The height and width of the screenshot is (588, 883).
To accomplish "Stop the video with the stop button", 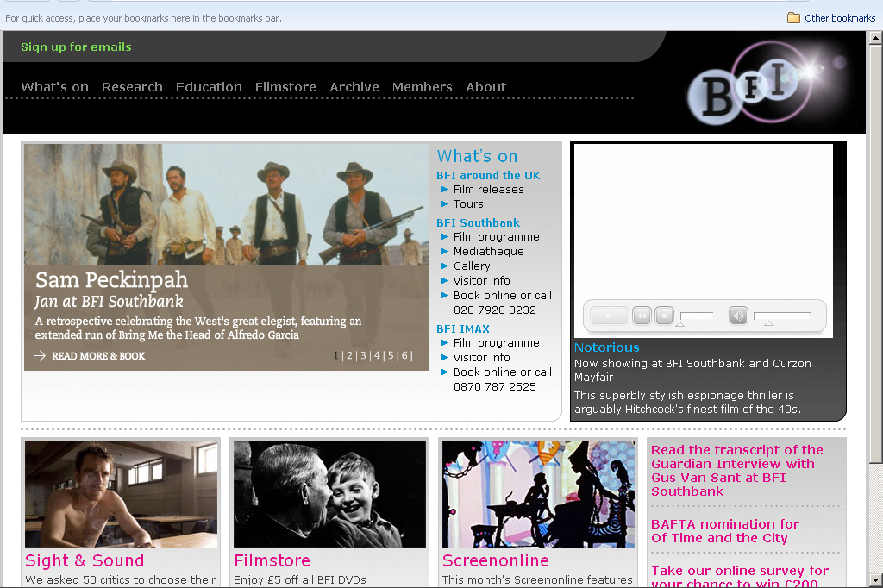I will point(665,316).
